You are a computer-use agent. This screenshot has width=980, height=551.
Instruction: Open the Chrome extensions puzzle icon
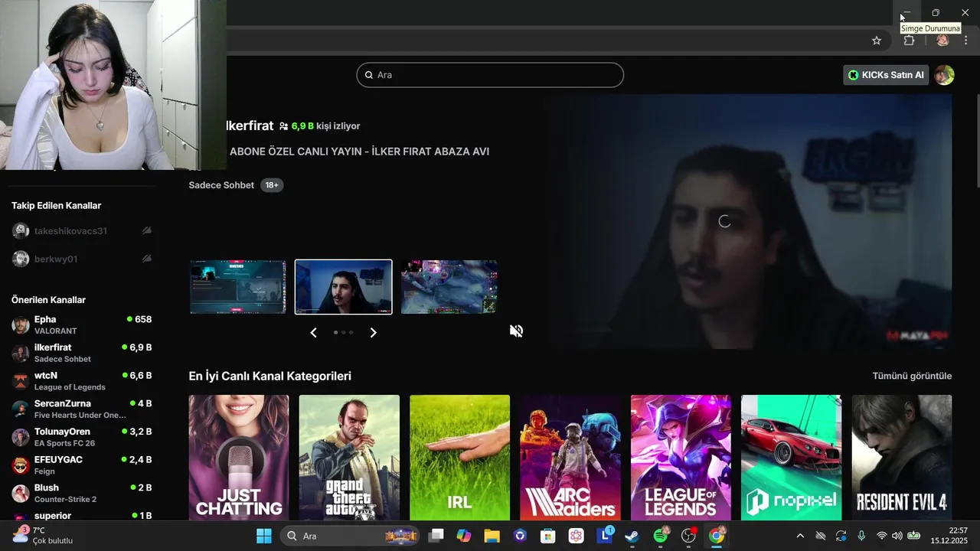(x=909, y=41)
